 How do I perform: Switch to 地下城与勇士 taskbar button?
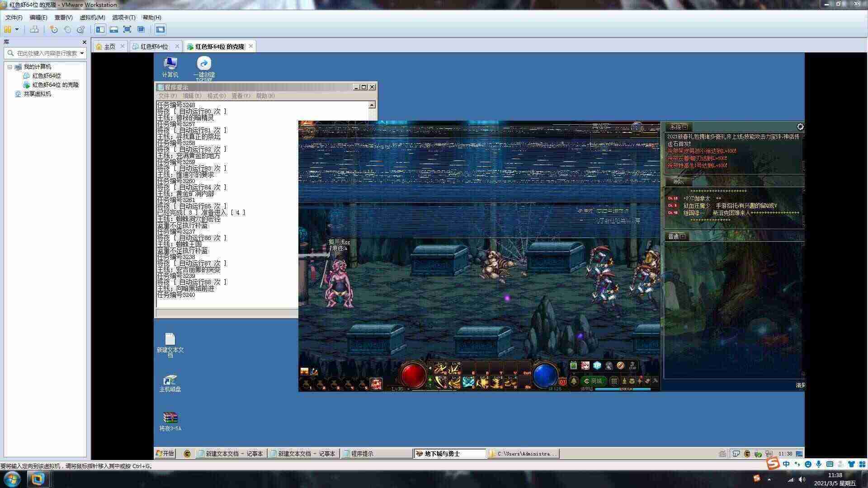point(449,453)
